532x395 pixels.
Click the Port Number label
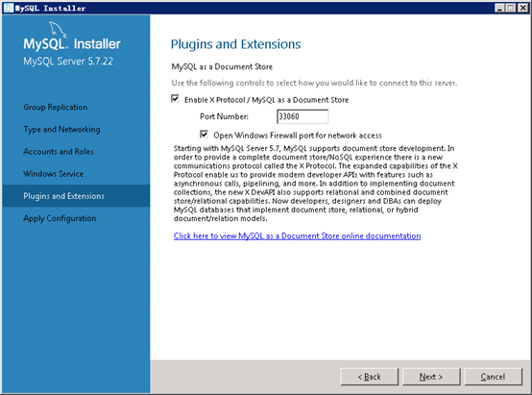pos(224,116)
